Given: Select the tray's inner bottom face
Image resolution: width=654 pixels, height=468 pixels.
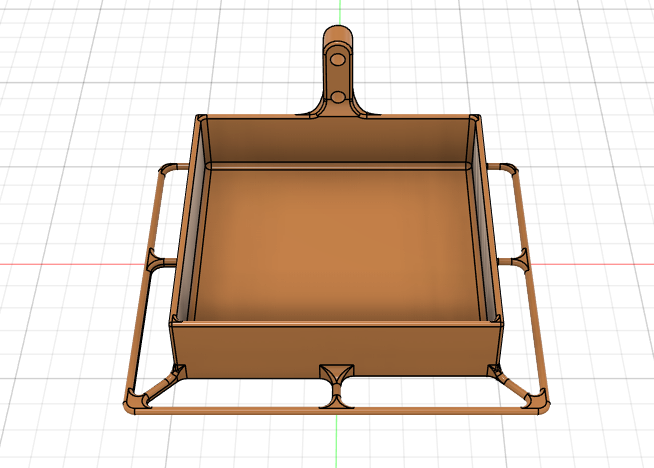Looking at the screenshot, I should click(x=338, y=244).
